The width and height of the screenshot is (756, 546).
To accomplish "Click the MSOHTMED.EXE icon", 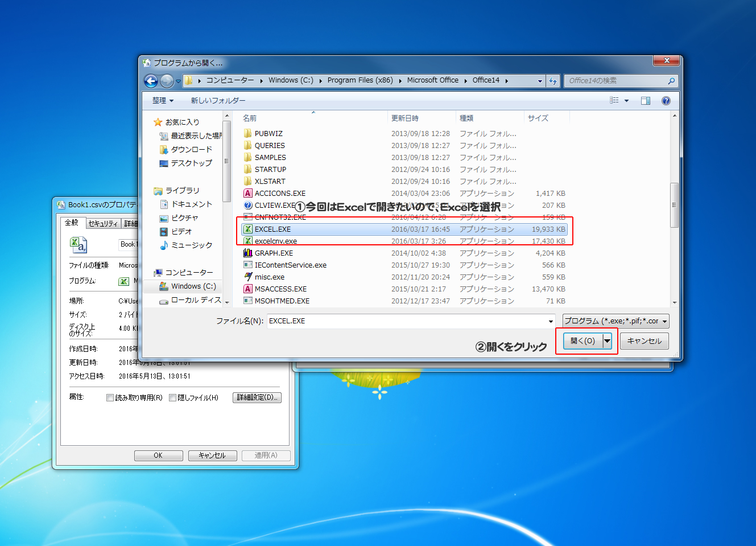I will [248, 301].
